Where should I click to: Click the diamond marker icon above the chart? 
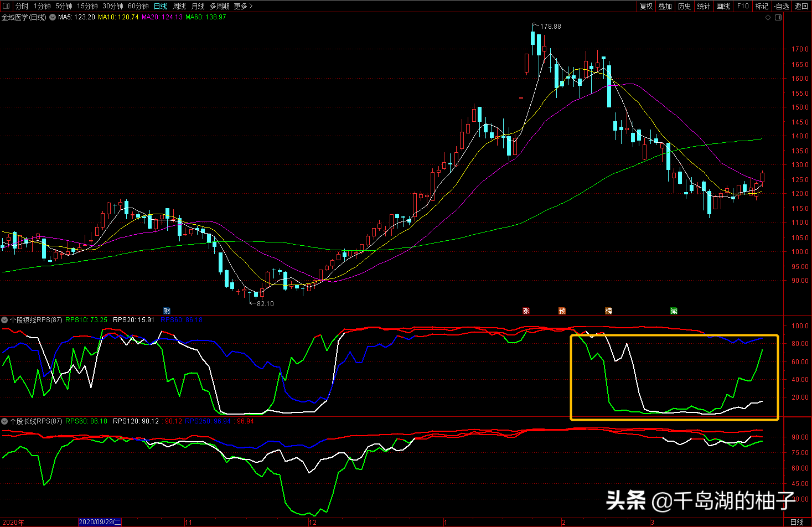coord(768,18)
